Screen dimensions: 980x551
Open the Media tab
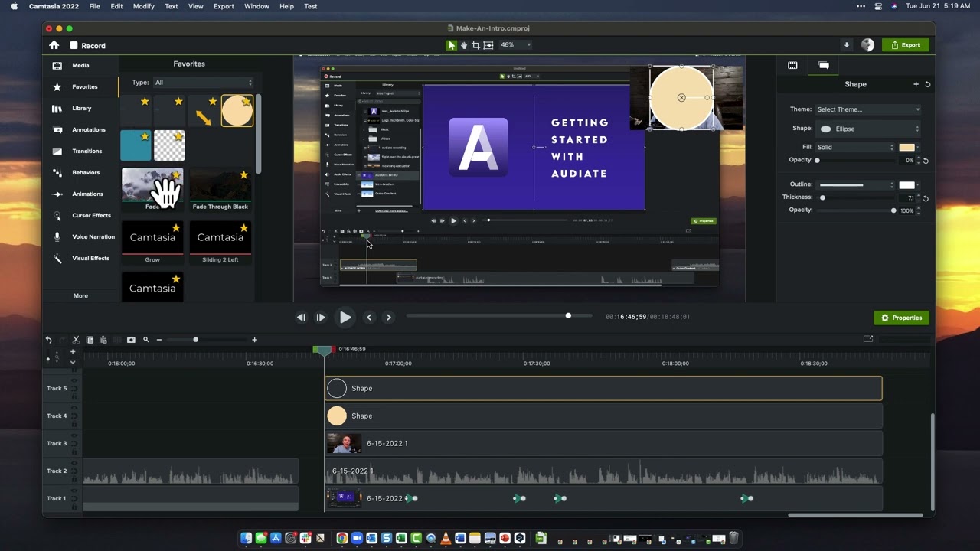[80, 66]
